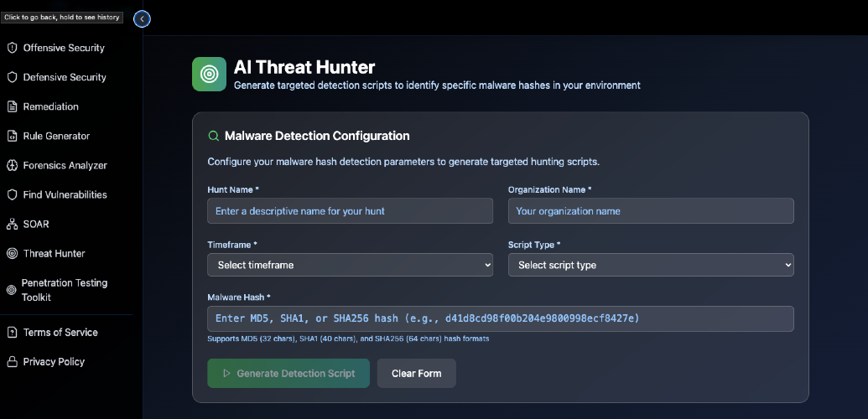Click the Terms of Service question-file icon
868x419 pixels.
12,332
